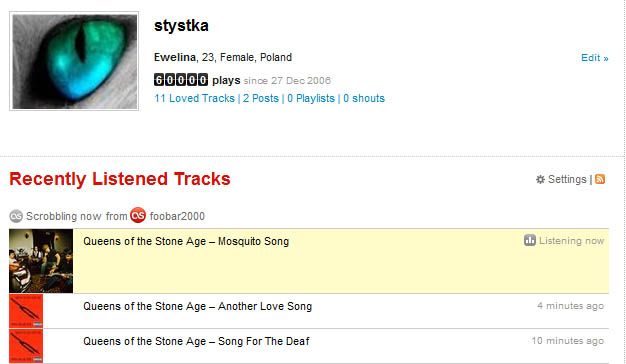Click the grey Scrobbling now icon

[x=16, y=216]
